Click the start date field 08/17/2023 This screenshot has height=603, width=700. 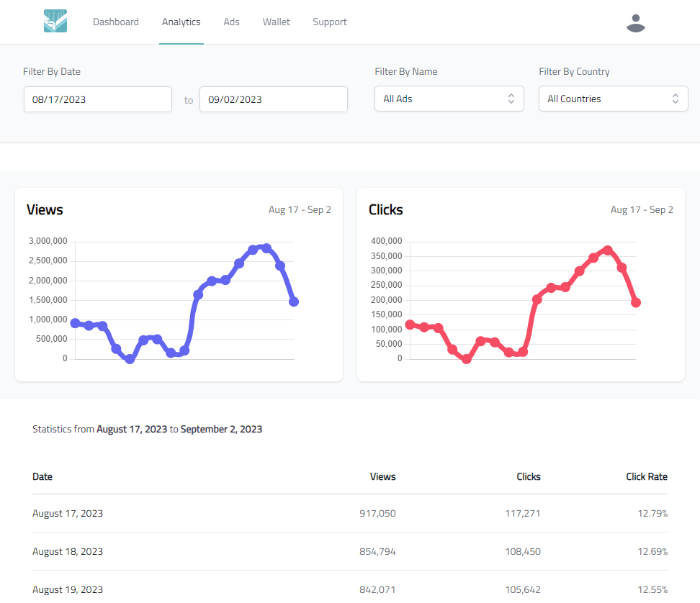click(98, 99)
